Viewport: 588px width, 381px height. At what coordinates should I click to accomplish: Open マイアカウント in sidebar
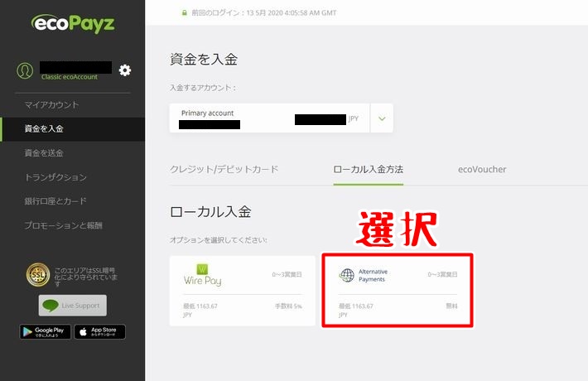point(51,105)
